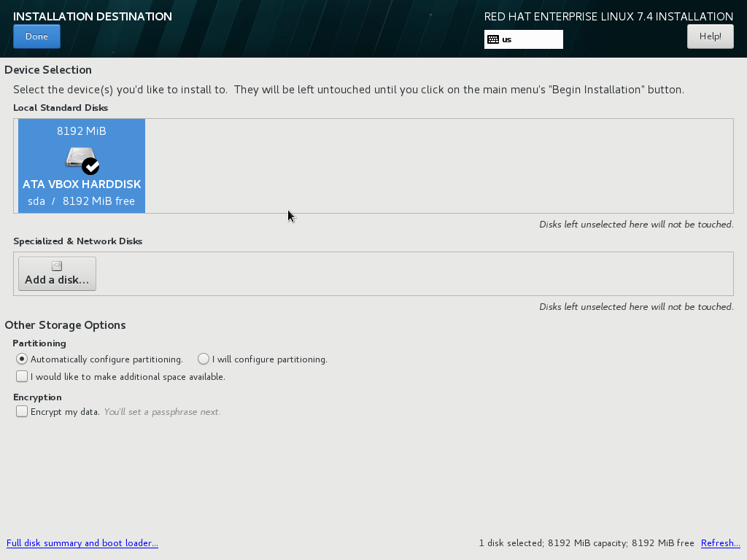Click the Device Selection heading

(48, 69)
